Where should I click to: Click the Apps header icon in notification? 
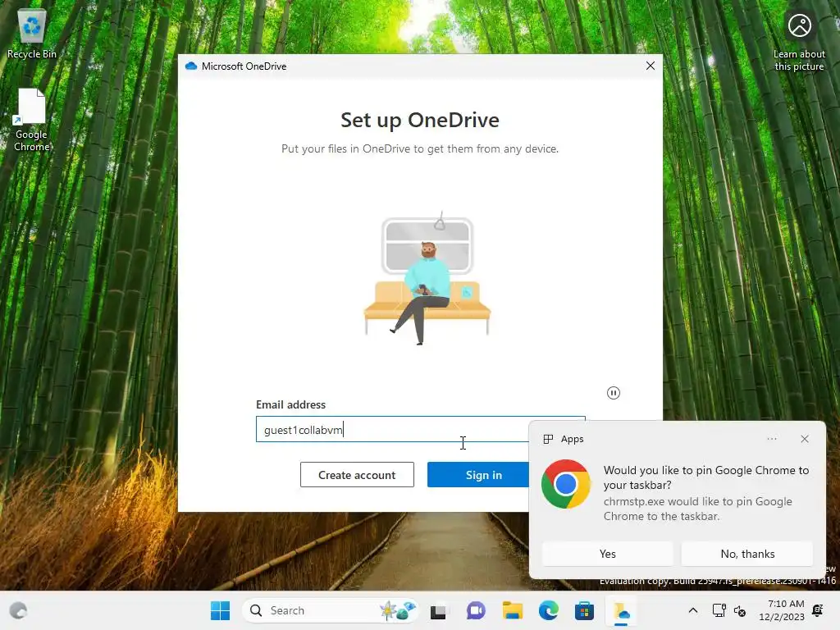[548, 439]
